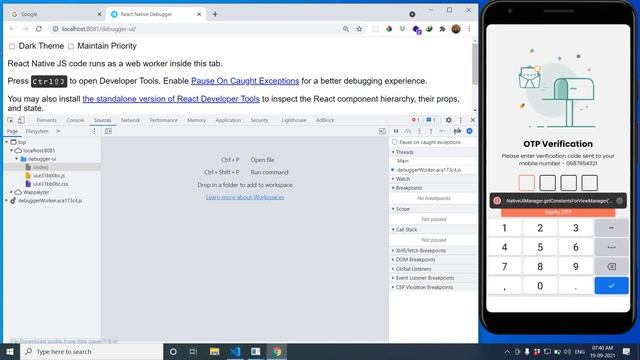Image resolution: width=640 pixels, height=360 pixels.
Task: Collapse the localhost:8081 tree node
Action: (x=11, y=151)
